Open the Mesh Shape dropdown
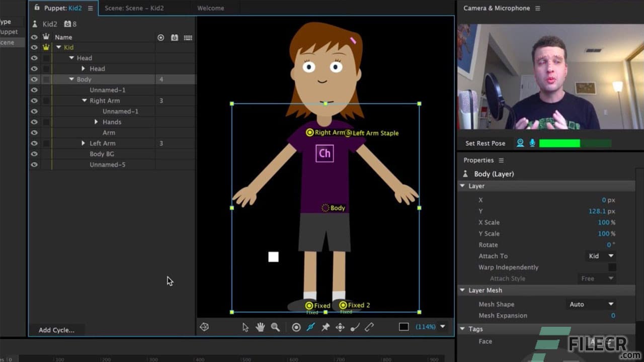 tap(591, 304)
